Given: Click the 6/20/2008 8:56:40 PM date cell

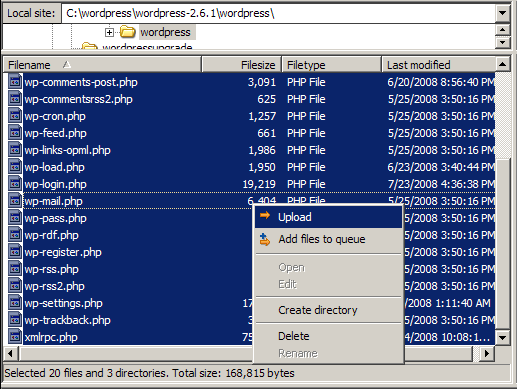Looking at the screenshot, I should [441, 82].
